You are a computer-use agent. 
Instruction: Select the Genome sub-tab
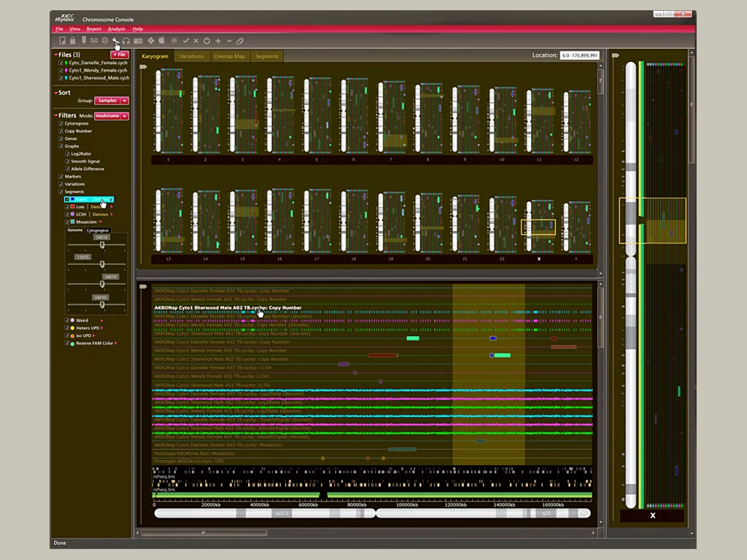click(75, 230)
